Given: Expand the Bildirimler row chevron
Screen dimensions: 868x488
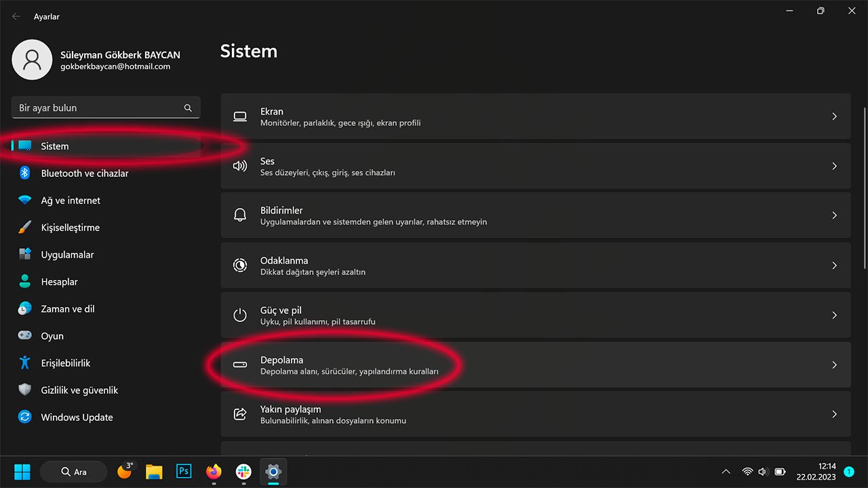Looking at the screenshot, I should (x=835, y=216).
